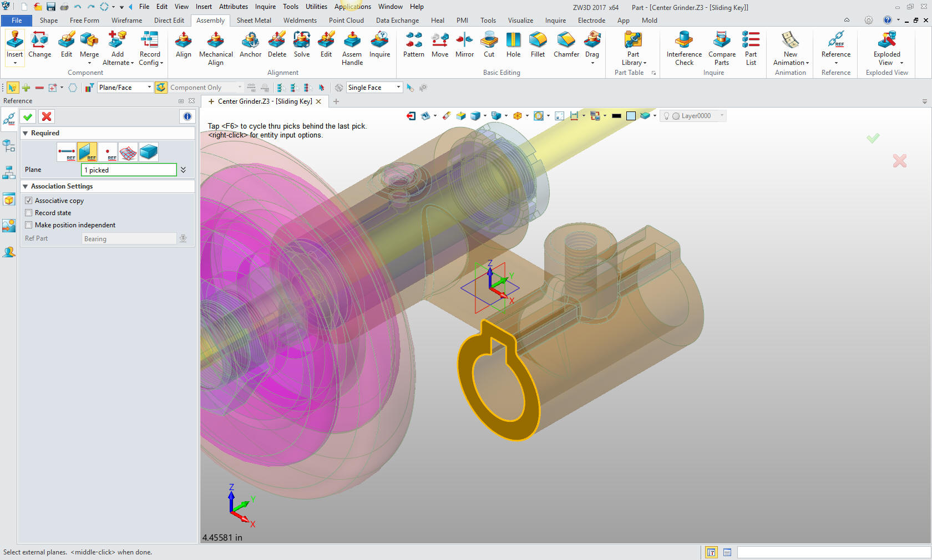Viewport: 932px width, 560px height.
Task: Enable the Record state checkbox
Action: (29, 213)
